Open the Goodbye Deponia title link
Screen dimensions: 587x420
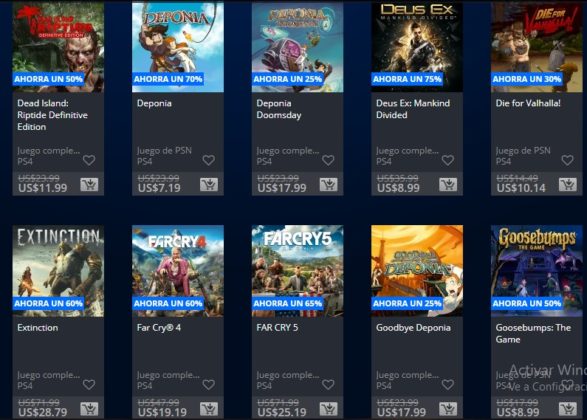[413, 328]
